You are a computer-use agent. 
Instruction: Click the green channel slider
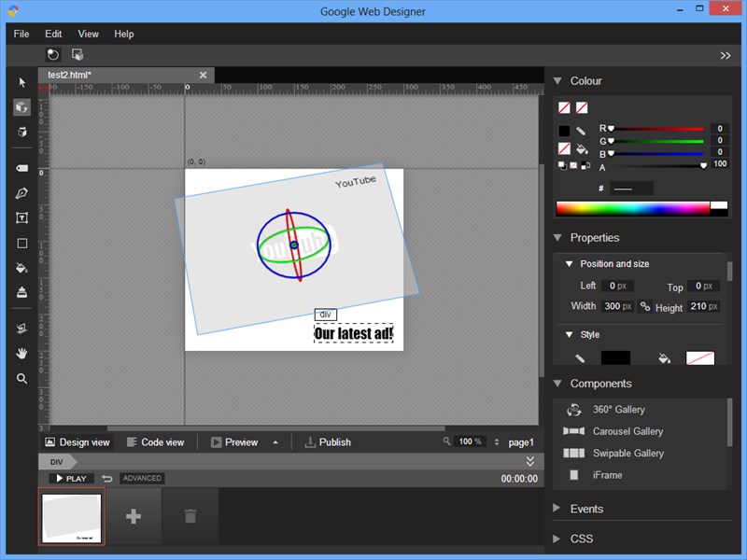click(x=656, y=141)
